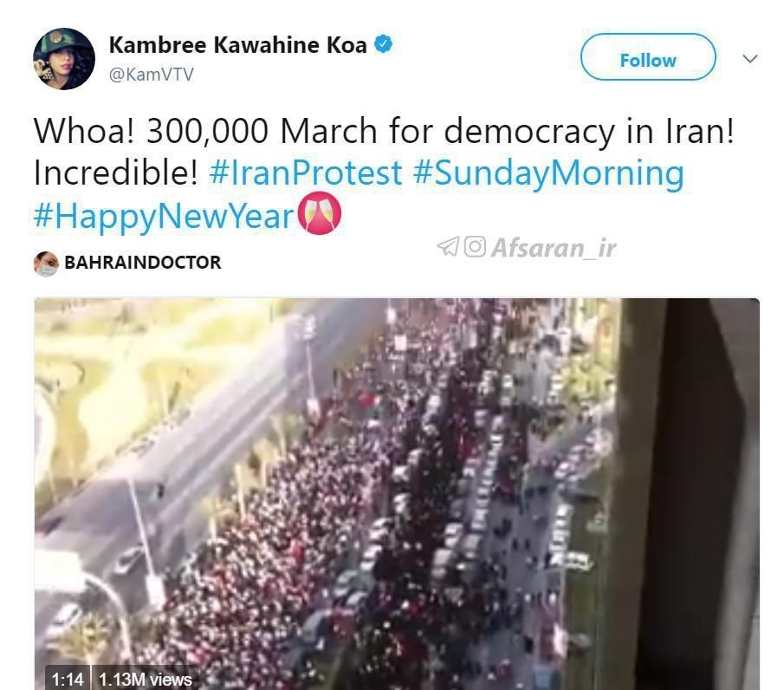
Task: Open the @KamVTV handle link
Action: coord(151,75)
